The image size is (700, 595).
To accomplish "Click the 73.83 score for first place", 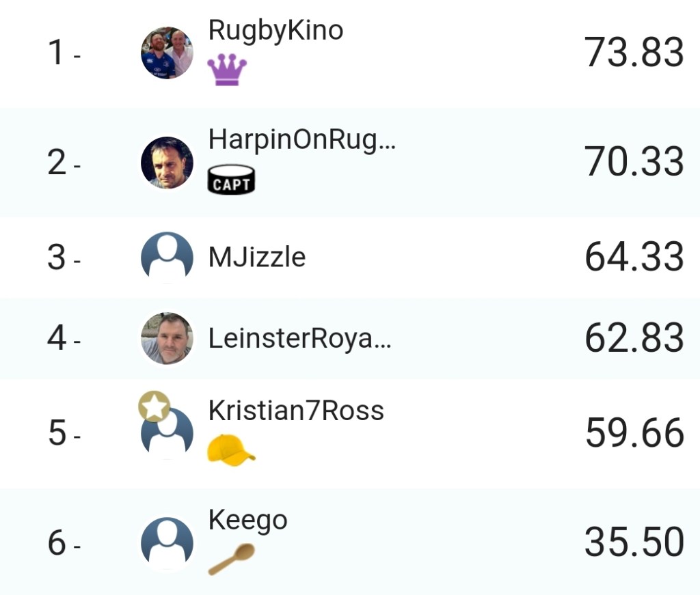I will (x=634, y=53).
